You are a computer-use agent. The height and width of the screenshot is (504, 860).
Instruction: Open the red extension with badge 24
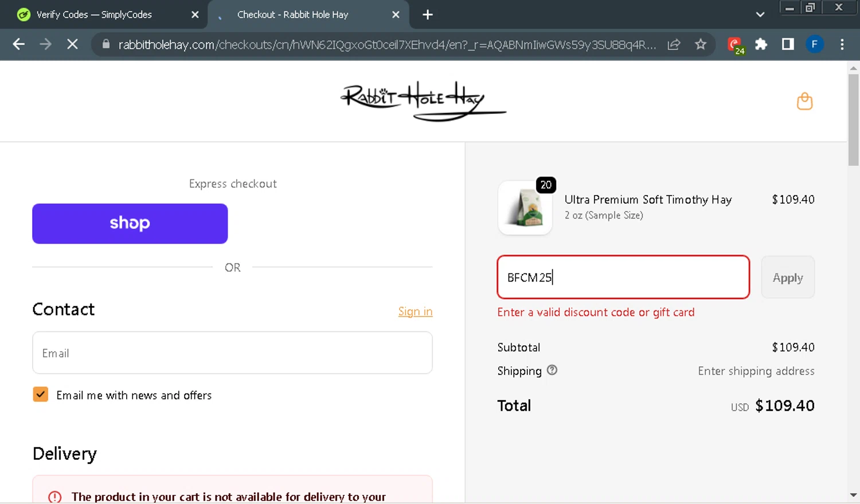(735, 45)
